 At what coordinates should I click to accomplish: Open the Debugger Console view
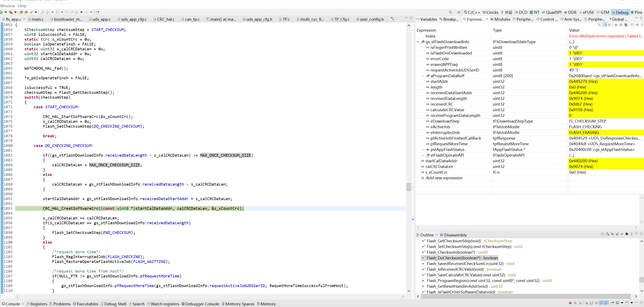(x=201, y=304)
